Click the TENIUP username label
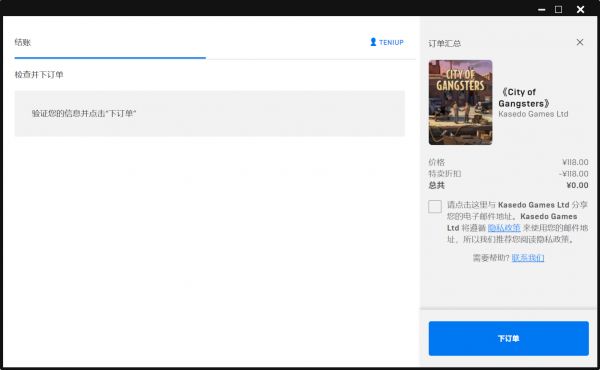Viewport: 600px width, 370px height. tap(391, 42)
